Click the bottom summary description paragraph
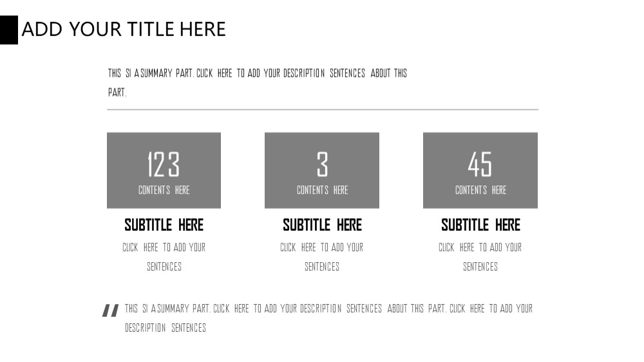 (328, 318)
